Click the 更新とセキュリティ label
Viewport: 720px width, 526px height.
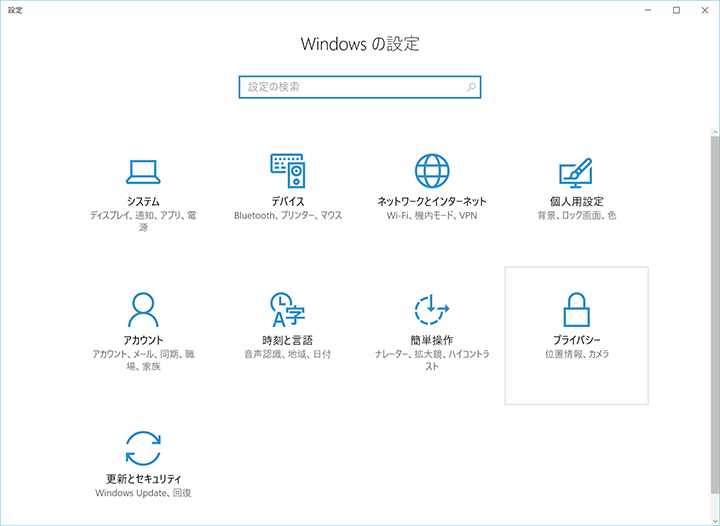[x=143, y=479]
